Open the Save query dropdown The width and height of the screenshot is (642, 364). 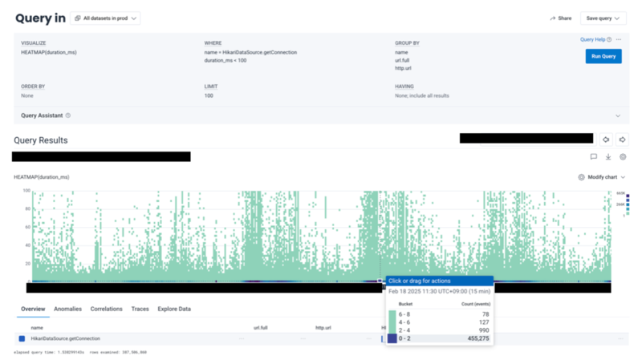tap(603, 18)
